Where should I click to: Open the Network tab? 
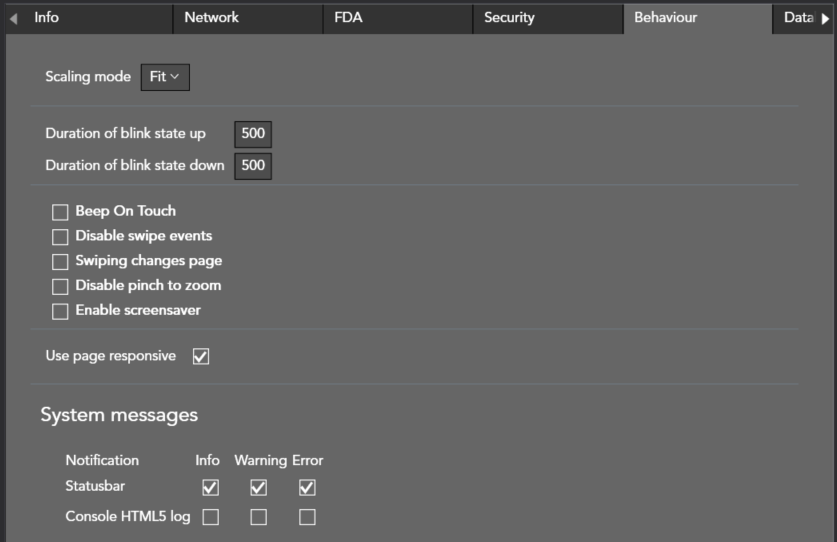(212, 18)
